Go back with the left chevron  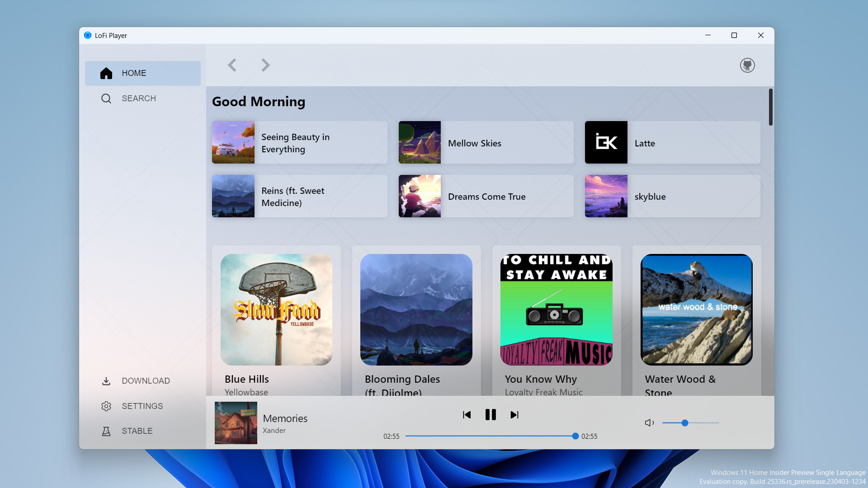[232, 65]
